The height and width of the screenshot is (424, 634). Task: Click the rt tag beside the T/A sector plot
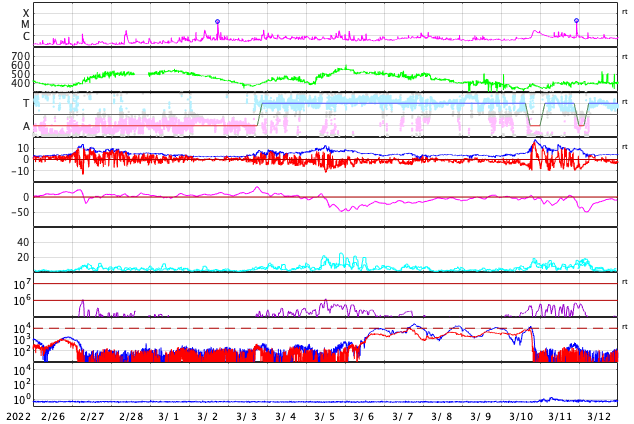pos(625,102)
